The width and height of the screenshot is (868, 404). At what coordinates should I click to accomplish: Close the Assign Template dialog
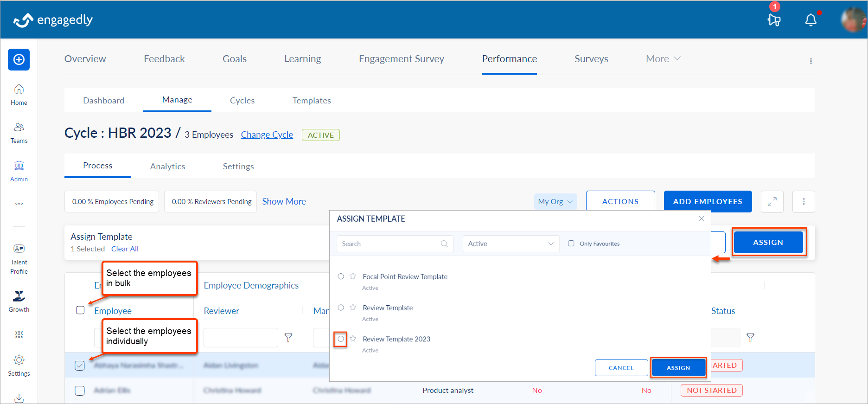tap(702, 218)
